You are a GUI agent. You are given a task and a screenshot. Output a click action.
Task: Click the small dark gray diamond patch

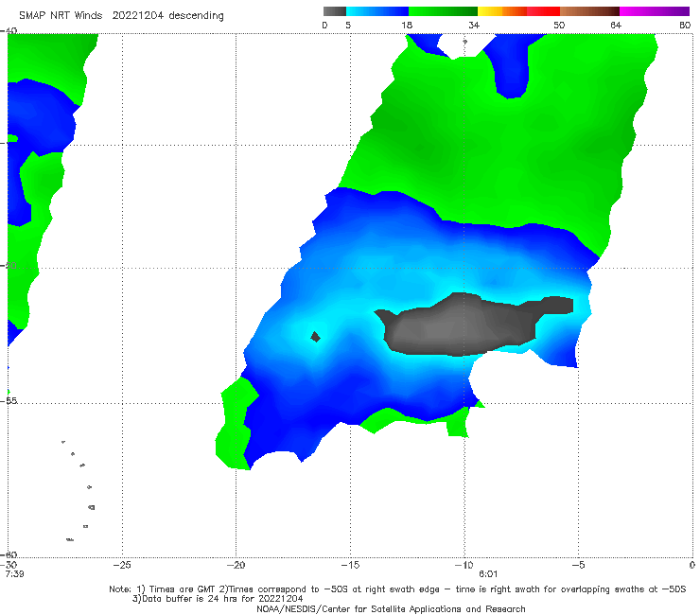(x=316, y=337)
